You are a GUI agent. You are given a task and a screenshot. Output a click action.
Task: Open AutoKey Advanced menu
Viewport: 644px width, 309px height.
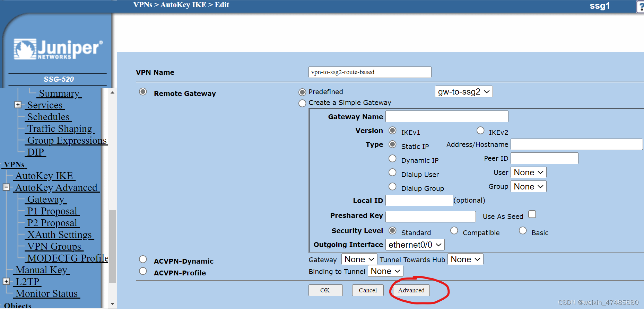[56, 188]
